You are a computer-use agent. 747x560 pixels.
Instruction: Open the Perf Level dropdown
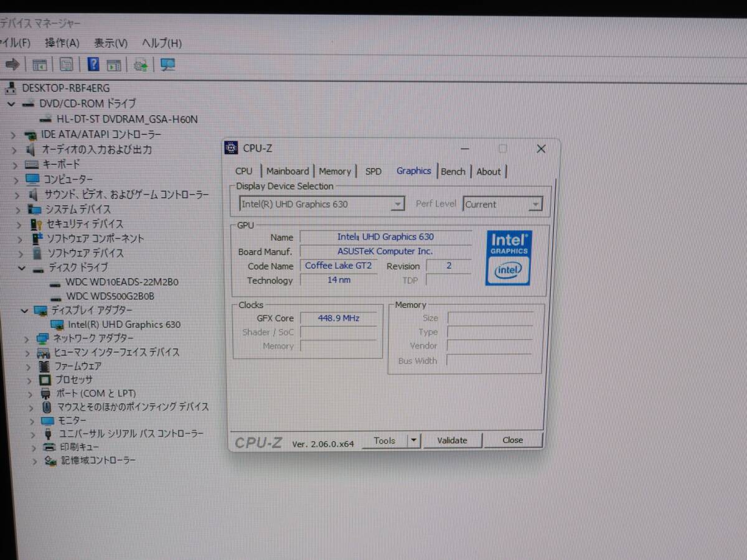coord(535,204)
